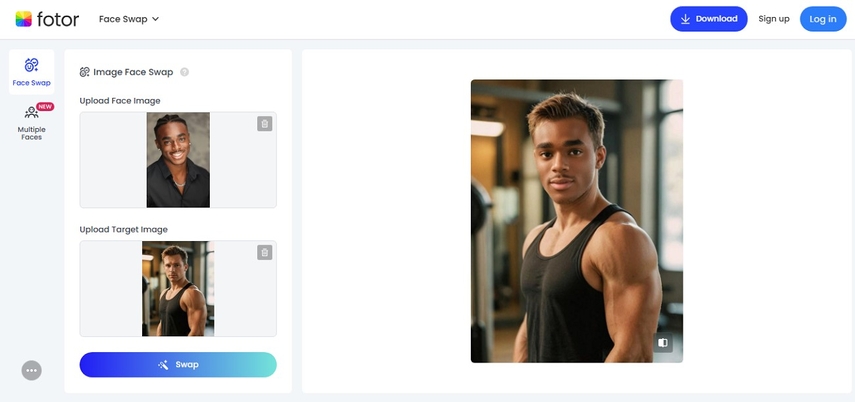Delete the uploaded face image

(264, 124)
